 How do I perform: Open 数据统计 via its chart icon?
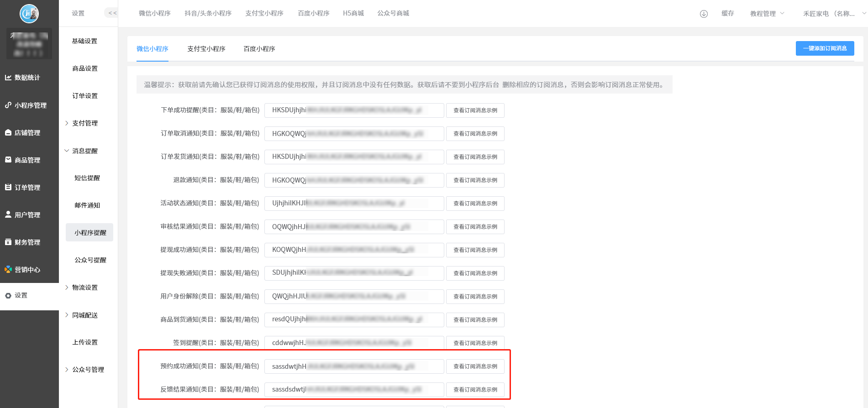(x=8, y=78)
